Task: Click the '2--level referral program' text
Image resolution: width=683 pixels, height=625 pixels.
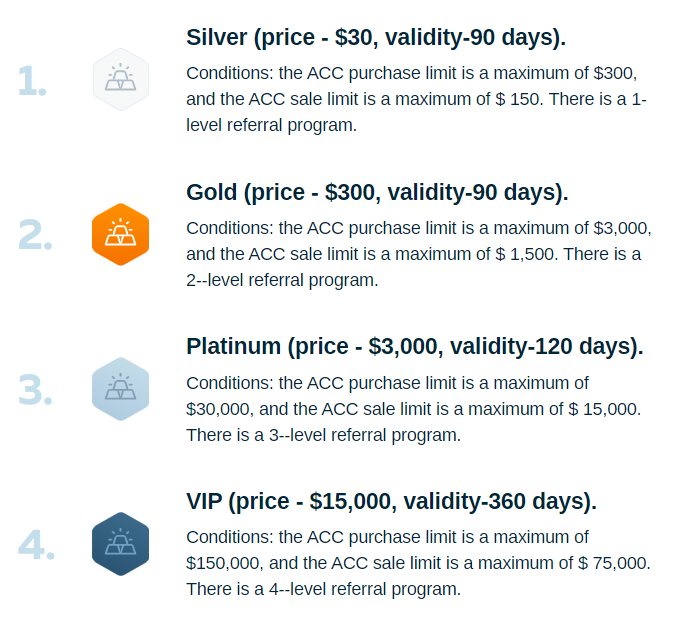Action: 282,280
